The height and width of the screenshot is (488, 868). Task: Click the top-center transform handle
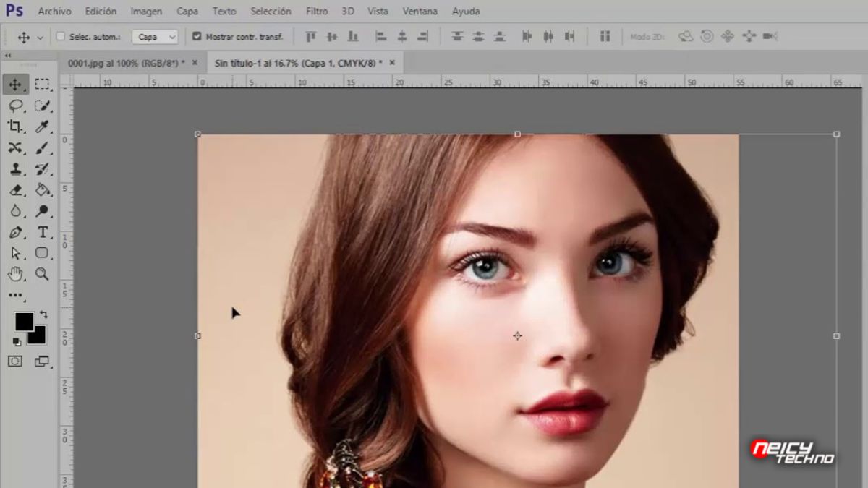(x=517, y=134)
